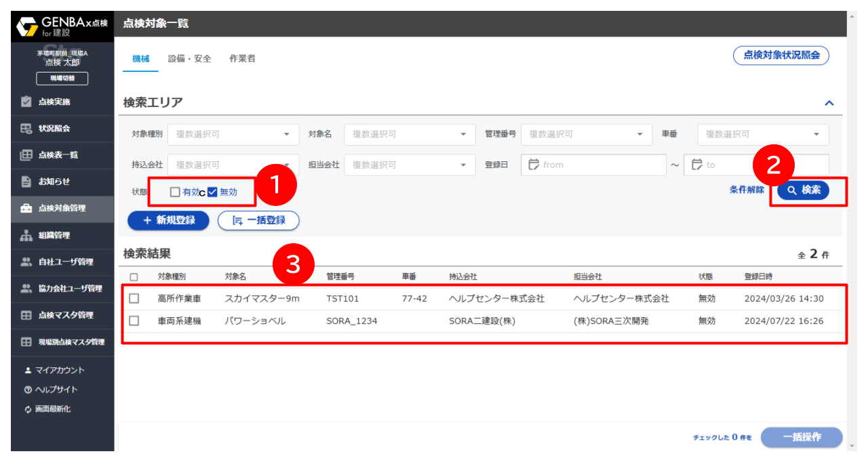Click the マイアカウント person icon
The width and height of the screenshot is (868, 458).
click(x=28, y=371)
